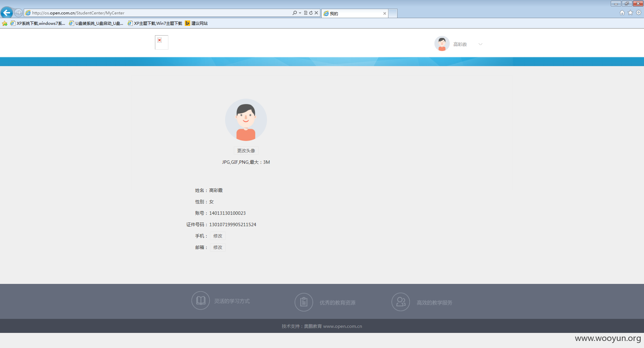Click the name value after 姓名
Image resolution: width=644 pixels, height=348 pixels.
(216, 190)
